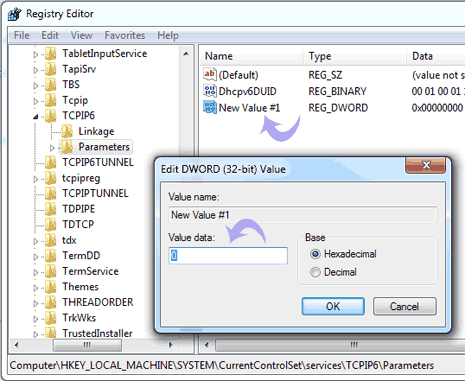Expand the TabletInputService tree node

pyautogui.click(x=36, y=54)
